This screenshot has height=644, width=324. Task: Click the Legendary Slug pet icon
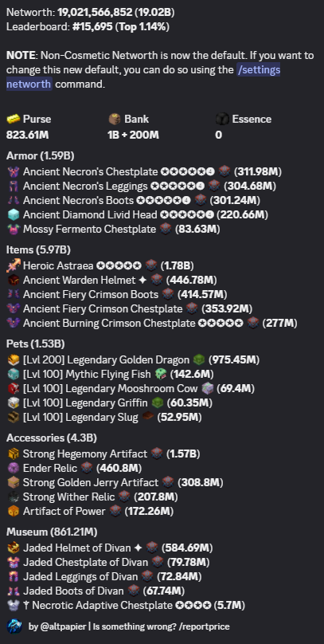pos(13,418)
